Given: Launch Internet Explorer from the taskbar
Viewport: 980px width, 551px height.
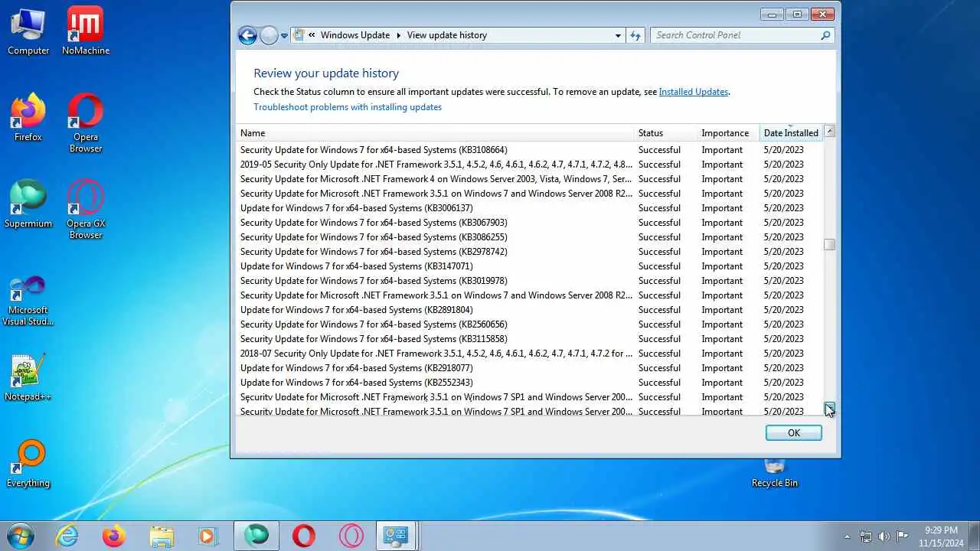Looking at the screenshot, I should coord(67,536).
